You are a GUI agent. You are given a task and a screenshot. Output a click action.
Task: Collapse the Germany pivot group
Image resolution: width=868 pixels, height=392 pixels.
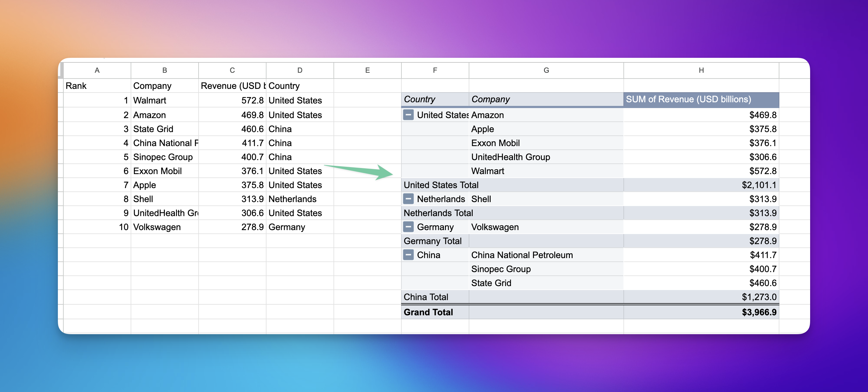point(408,227)
